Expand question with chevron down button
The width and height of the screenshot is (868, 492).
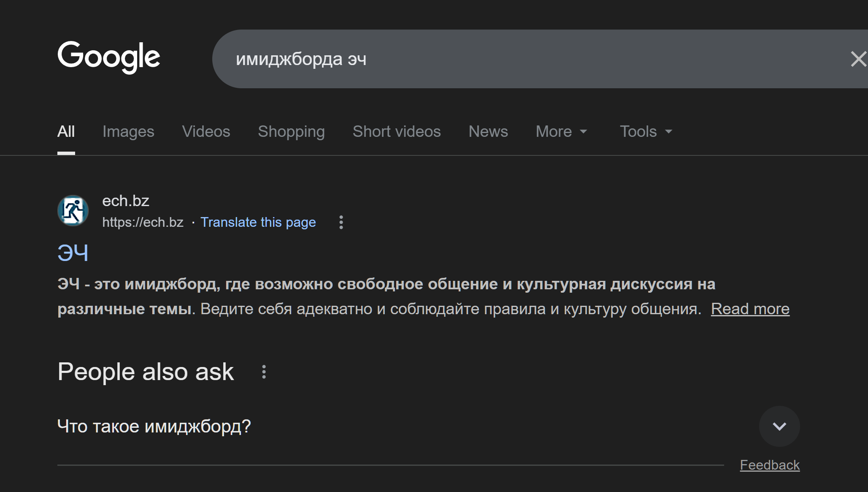pos(779,426)
